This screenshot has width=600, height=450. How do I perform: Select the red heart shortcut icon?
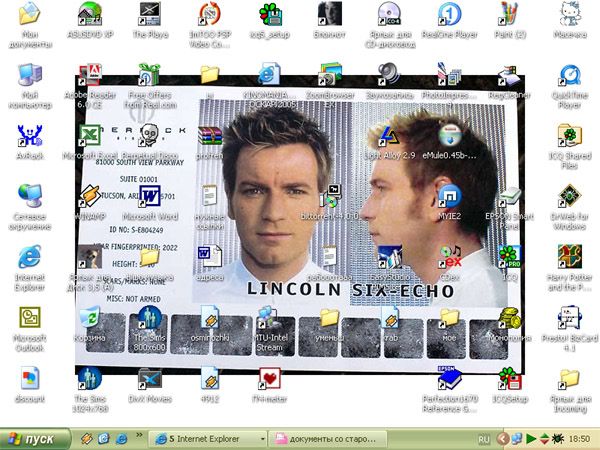pyautogui.click(x=270, y=378)
